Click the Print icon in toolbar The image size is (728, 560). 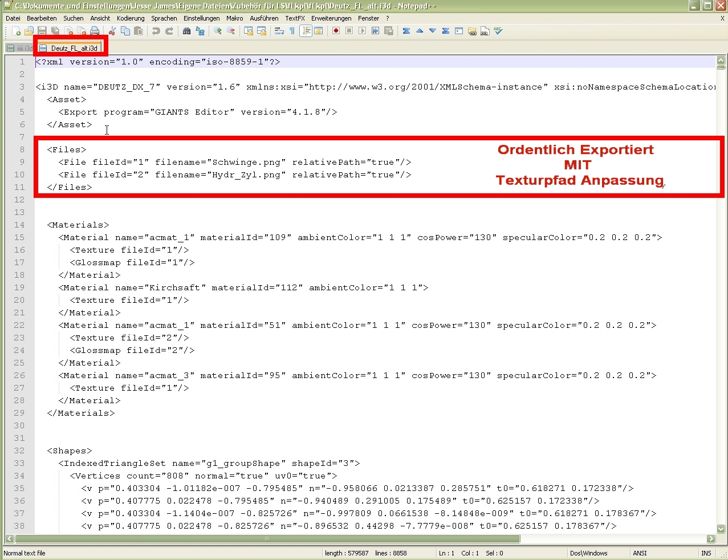[x=95, y=31]
